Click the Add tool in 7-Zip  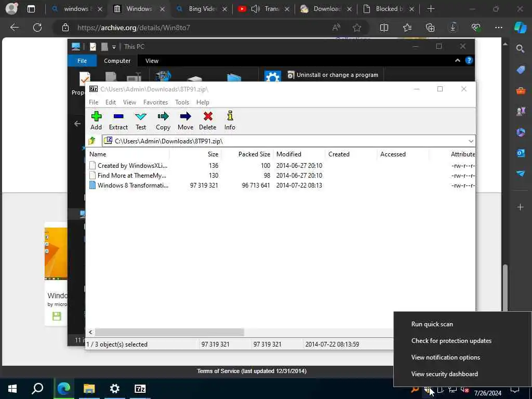(96, 121)
